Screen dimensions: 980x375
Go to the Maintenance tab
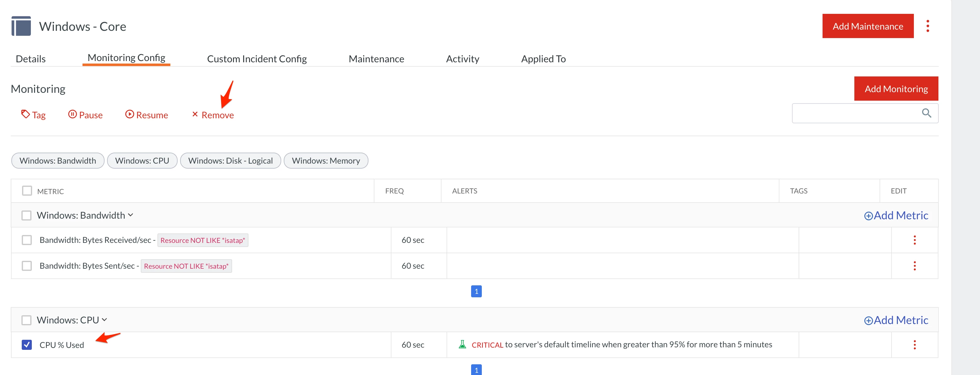(x=376, y=59)
